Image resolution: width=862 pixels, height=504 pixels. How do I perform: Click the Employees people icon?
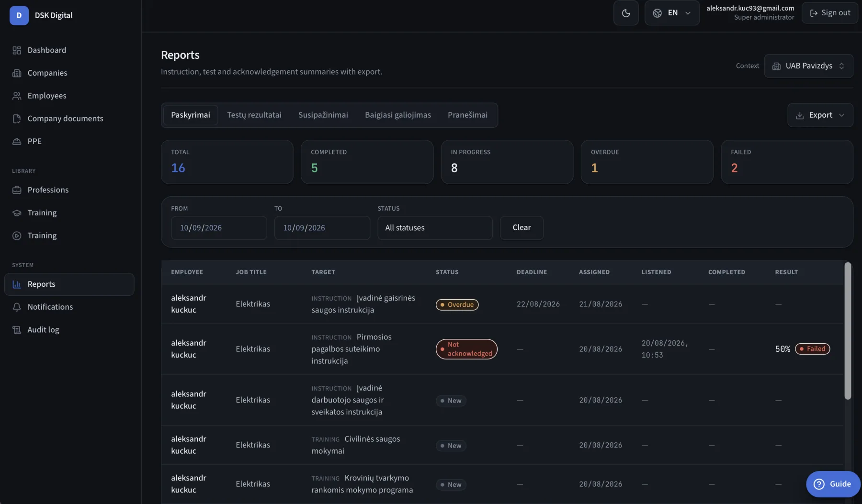click(x=17, y=96)
